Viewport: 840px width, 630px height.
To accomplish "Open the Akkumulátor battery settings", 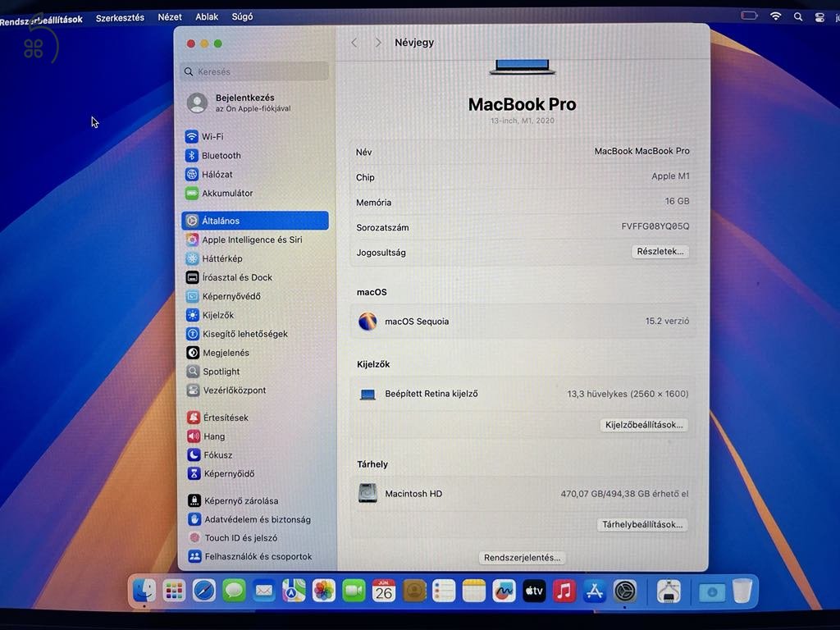I will [219, 193].
